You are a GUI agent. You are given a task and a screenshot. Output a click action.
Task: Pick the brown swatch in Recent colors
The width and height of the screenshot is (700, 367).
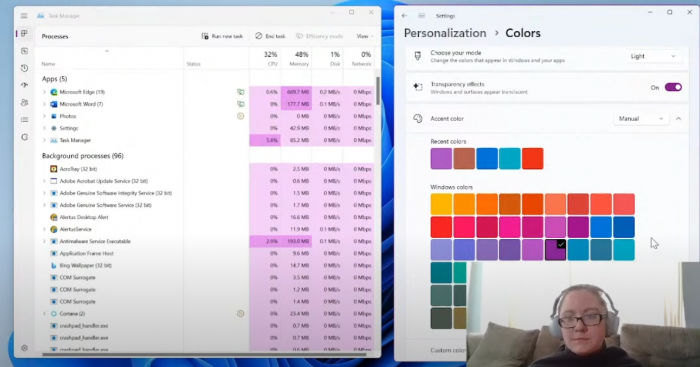click(464, 158)
